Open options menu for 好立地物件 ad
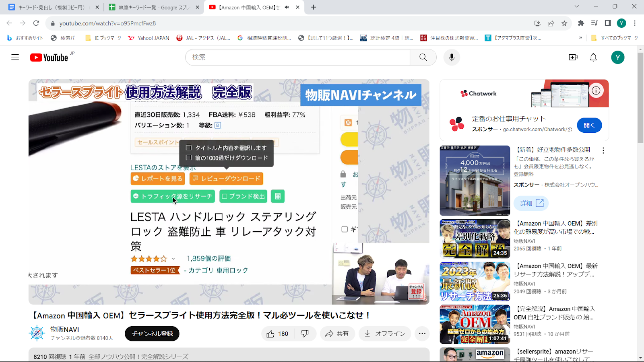644x362 pixels. pyautogui.click(x=603, y=150)
